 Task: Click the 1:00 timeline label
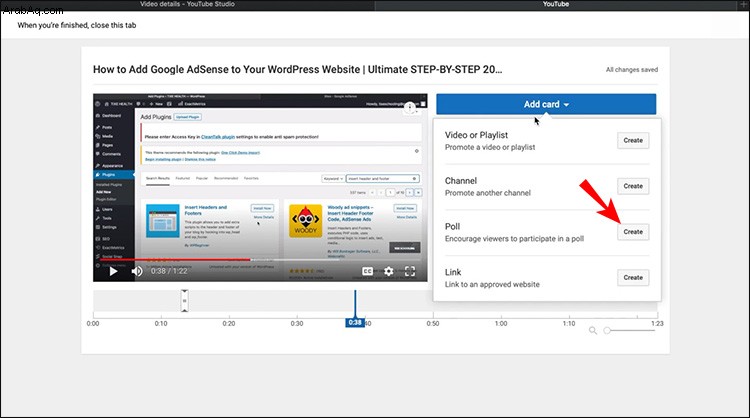(501, 324)
